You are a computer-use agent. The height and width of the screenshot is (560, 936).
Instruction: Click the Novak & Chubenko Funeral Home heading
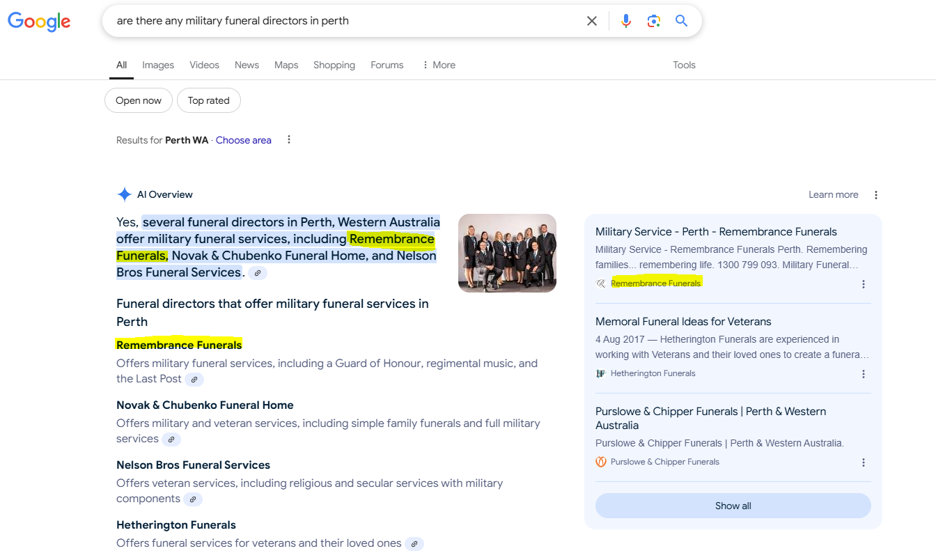point(205,405)
